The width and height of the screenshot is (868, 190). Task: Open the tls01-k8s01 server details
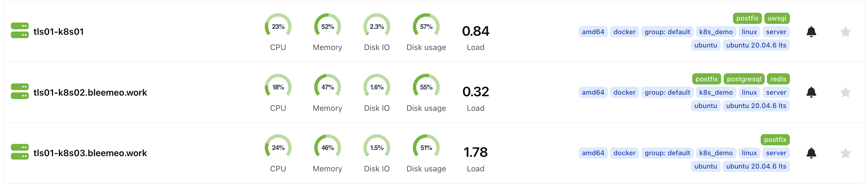pyautogui.click(x=58, y=32)
